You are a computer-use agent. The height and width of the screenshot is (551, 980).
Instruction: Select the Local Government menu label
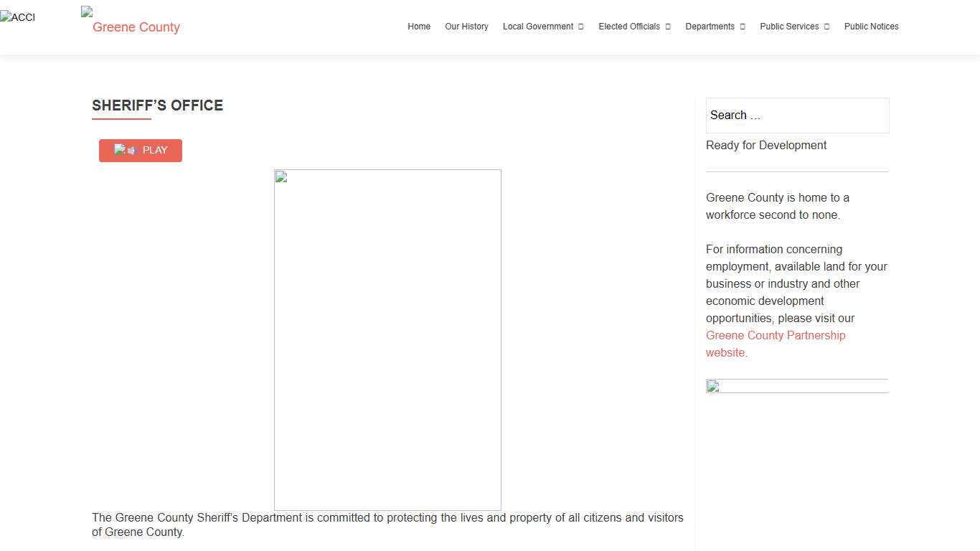click(538, 27)
